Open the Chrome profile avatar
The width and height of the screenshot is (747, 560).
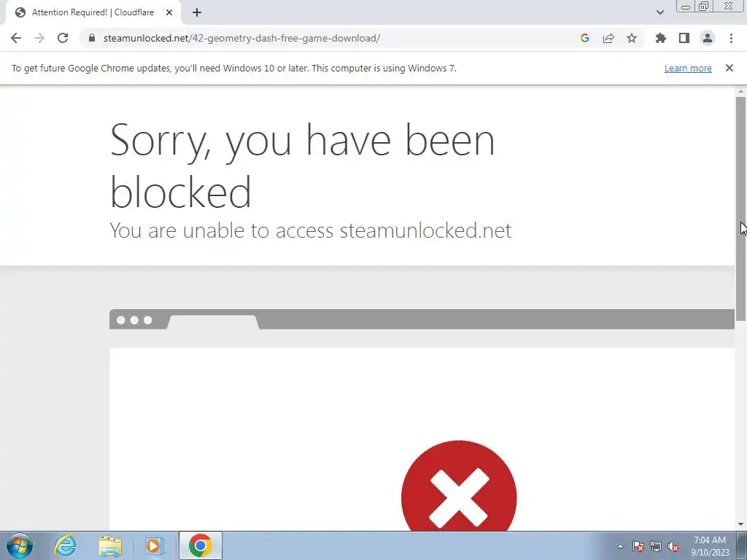[x=708, y=38]
